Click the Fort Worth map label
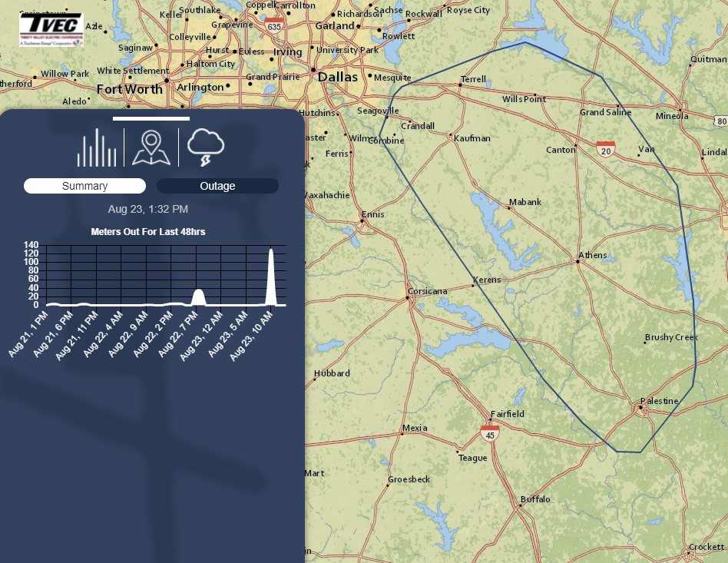The image size is (728, 563). click(x=129, y=89)
